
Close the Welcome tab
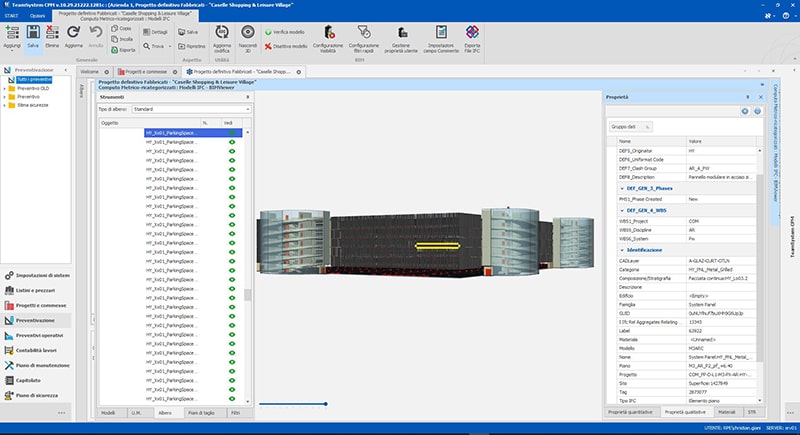[x=107, y=72]
